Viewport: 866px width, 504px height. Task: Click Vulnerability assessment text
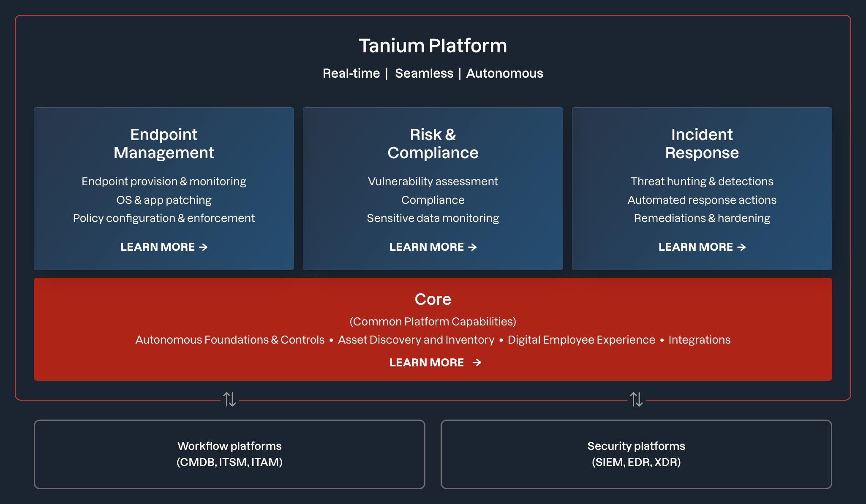click(x=433, y=182)
